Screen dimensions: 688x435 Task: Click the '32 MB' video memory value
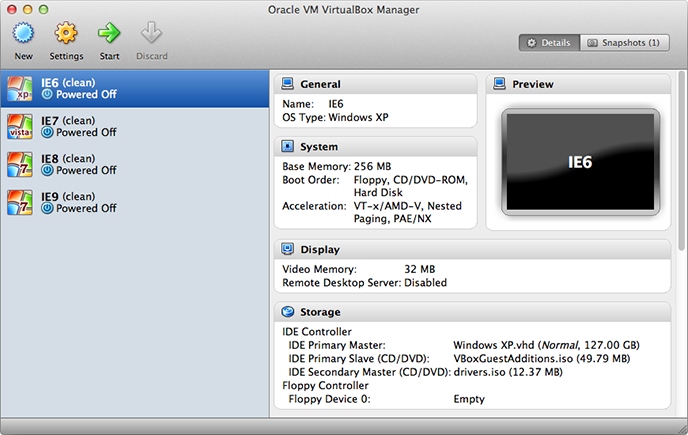[419, 269]
